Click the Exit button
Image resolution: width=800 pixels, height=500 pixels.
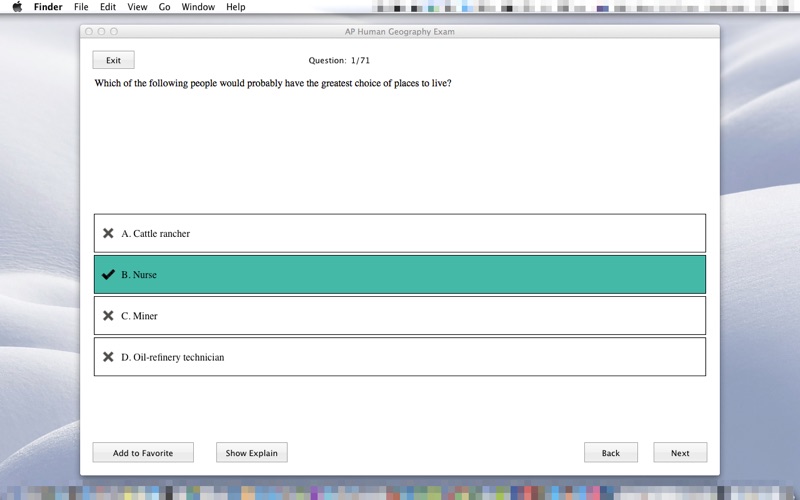pos(113,60)
